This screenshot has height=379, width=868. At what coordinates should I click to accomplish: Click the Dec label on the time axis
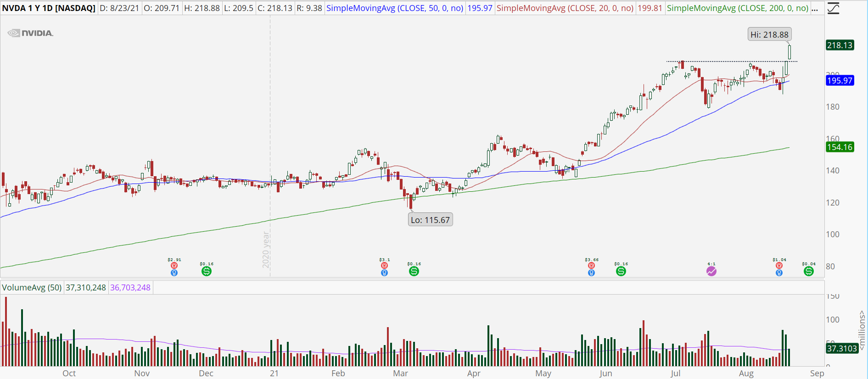(206, 373)
